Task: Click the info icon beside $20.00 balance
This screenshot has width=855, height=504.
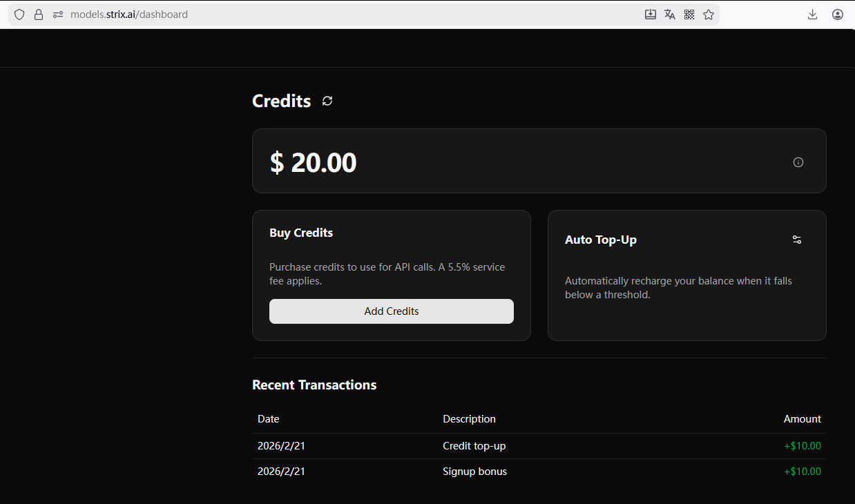Action: (x=798, y=162)
